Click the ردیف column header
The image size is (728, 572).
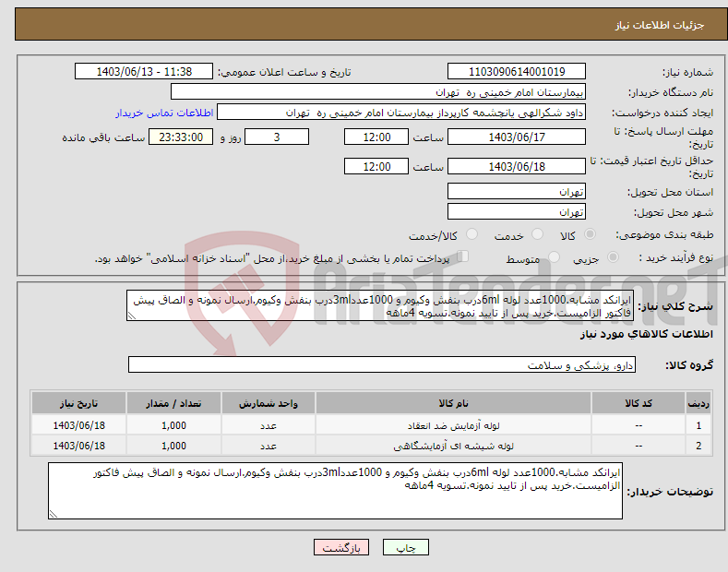698,403
